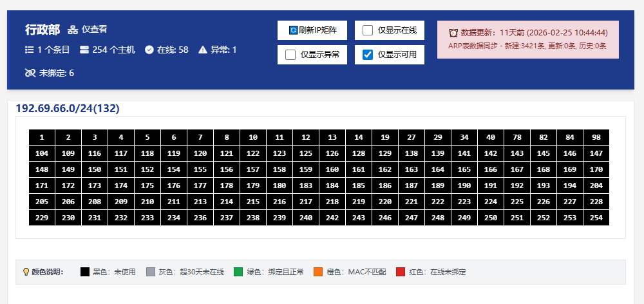Open the 192.69.66.0/24(132) subnet heading

(x=68, y=108)
